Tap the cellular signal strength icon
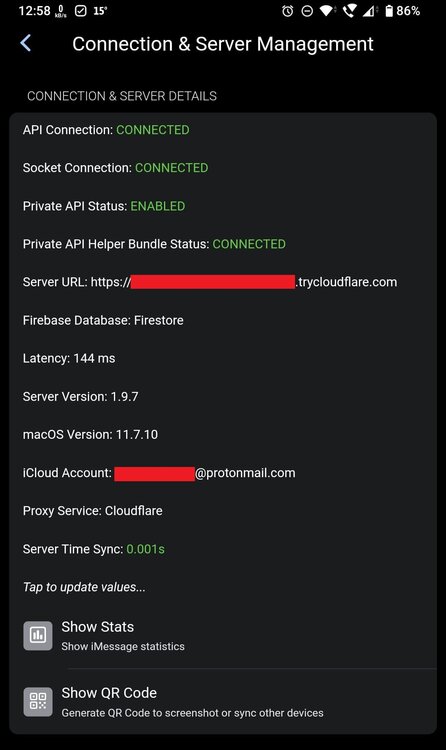Viewport: 446px width, 750px height. point(370,11)
